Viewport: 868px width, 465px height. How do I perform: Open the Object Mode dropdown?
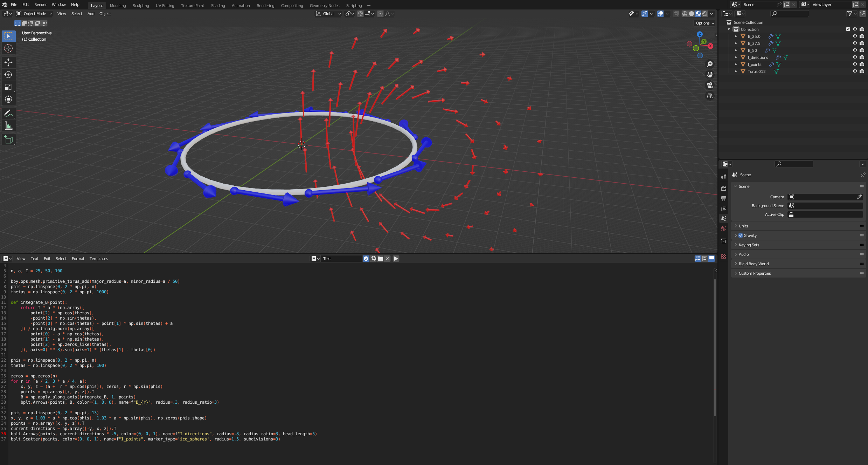coord(34,14)
